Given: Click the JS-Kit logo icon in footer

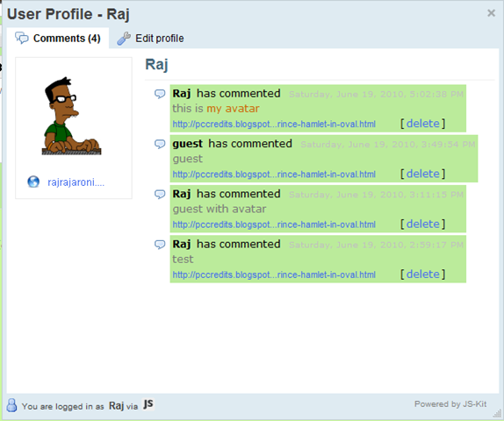Looking at the screenshot, I should coord(148,404).
